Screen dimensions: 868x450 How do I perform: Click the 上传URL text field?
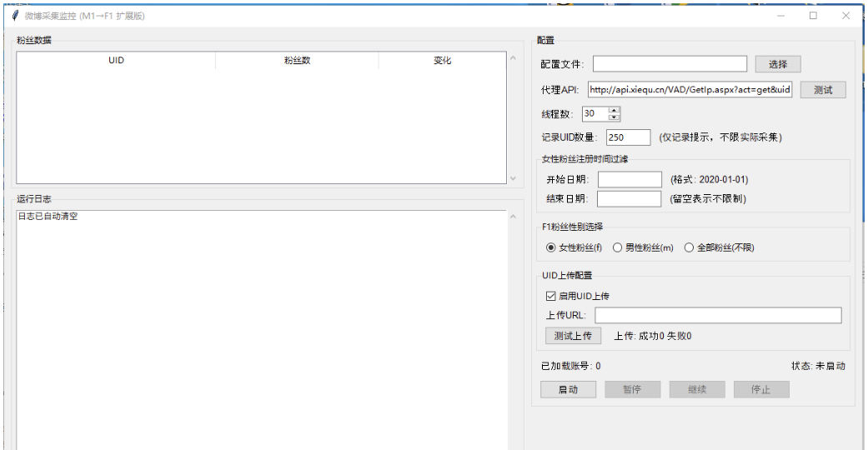pos(718,315)
